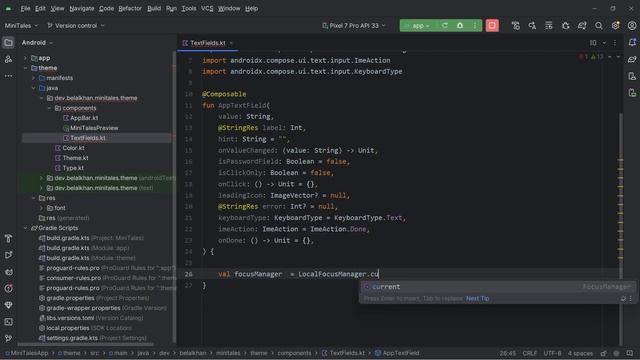Open Pixel 7 Pro API 33 device selector

click(x=354, y=26)
